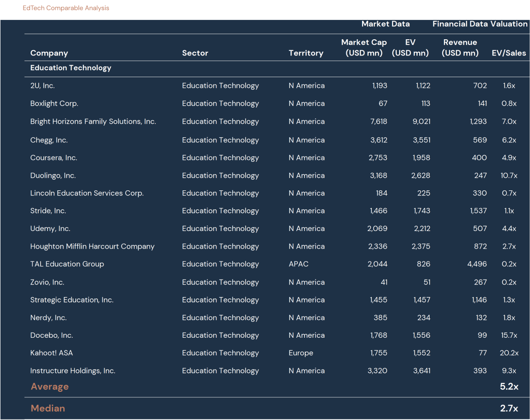Screen dimensions: 530x420
Task: Select Bright Horizons multiple '7.0x'
Action: (509, 122)
